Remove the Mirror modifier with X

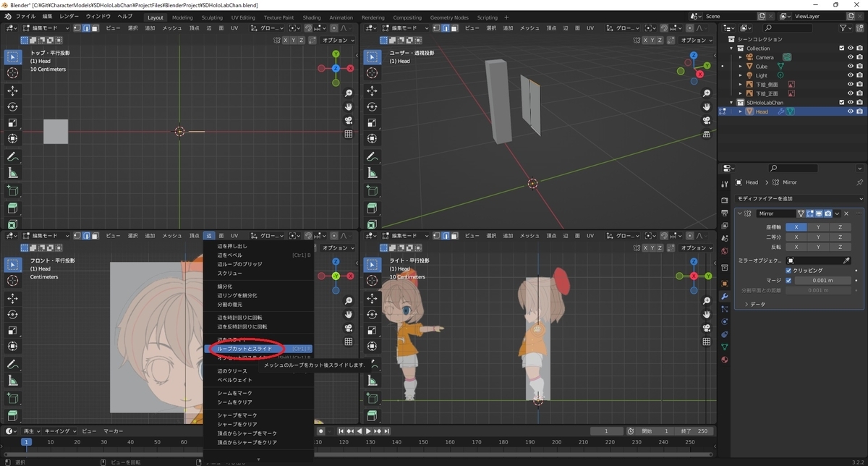click(846, 213)
